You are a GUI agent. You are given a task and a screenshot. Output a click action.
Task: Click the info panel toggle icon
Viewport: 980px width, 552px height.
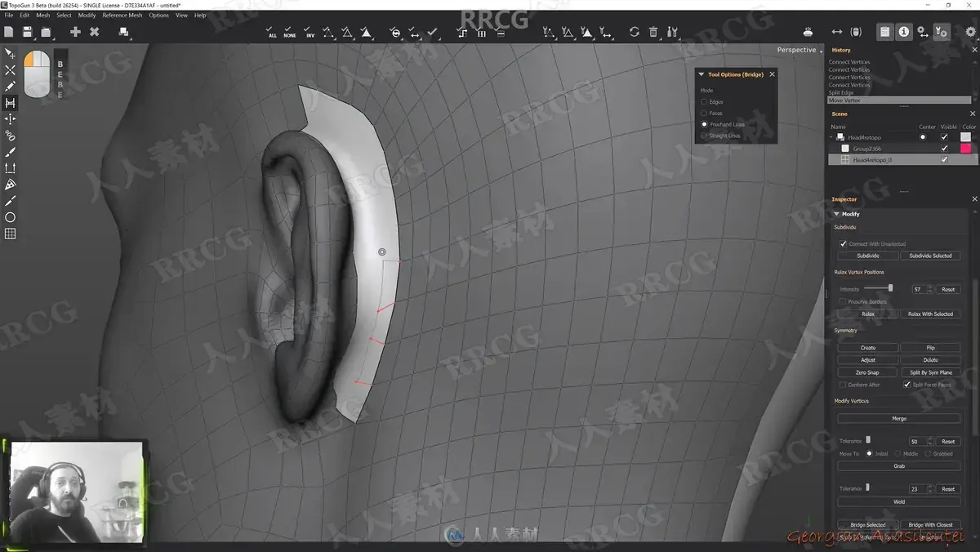click(x=904, y=32)
